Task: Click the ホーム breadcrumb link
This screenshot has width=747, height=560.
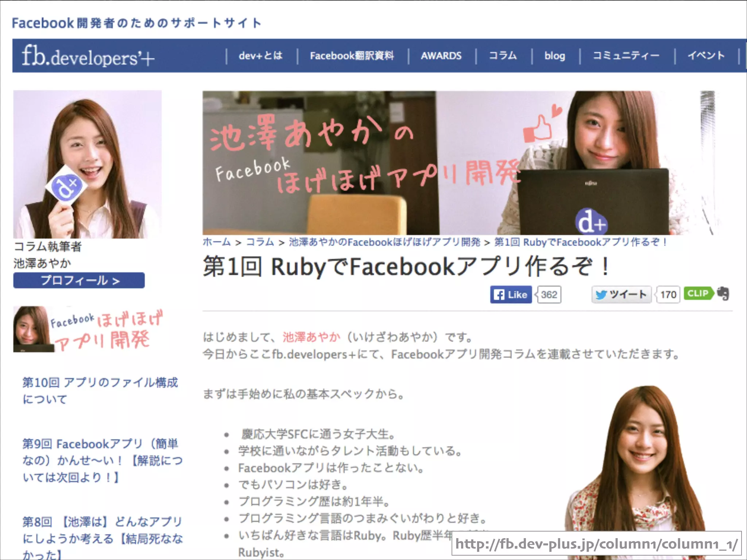Action: [217, 242]
